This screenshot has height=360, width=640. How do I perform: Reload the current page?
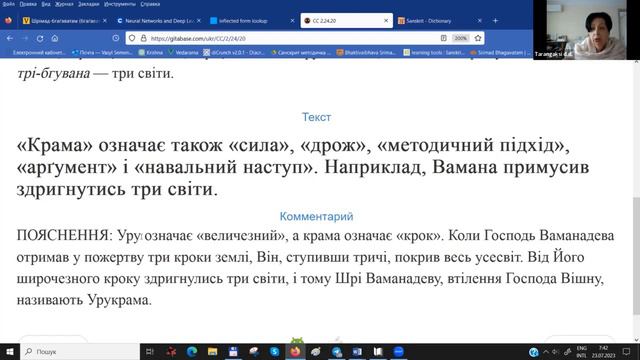[x=40, y=38]
